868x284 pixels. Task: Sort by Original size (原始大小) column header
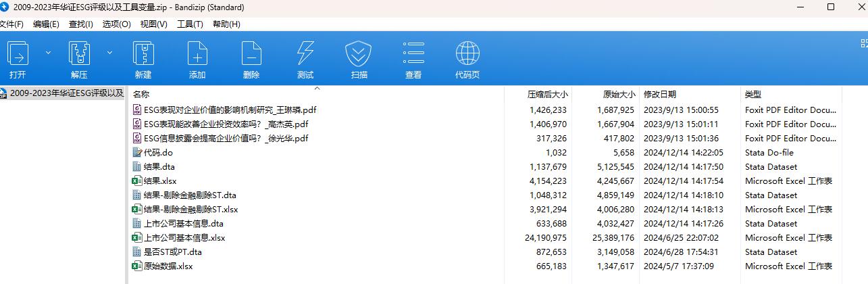(x=619, y=95)
